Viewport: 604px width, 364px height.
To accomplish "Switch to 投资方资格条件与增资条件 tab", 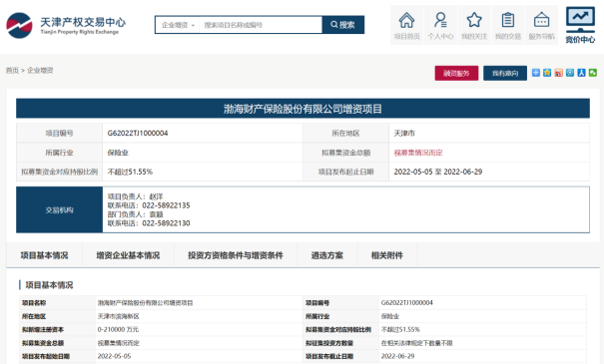I will tap(236, 255).
